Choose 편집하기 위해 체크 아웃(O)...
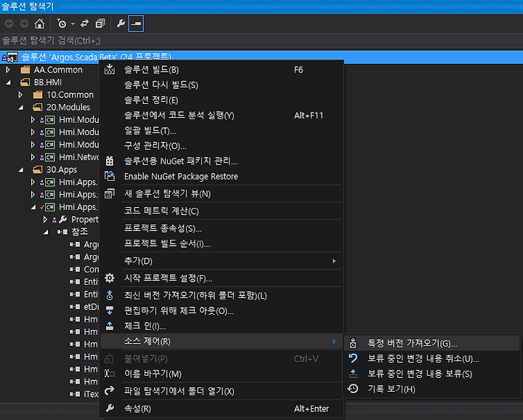 pyautogui.click(x=222, y=311)
